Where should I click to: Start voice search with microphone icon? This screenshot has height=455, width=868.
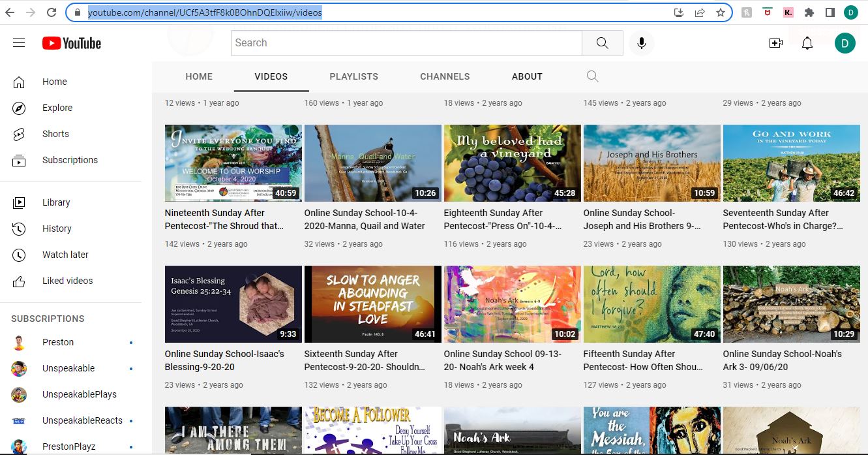(642, 43)
